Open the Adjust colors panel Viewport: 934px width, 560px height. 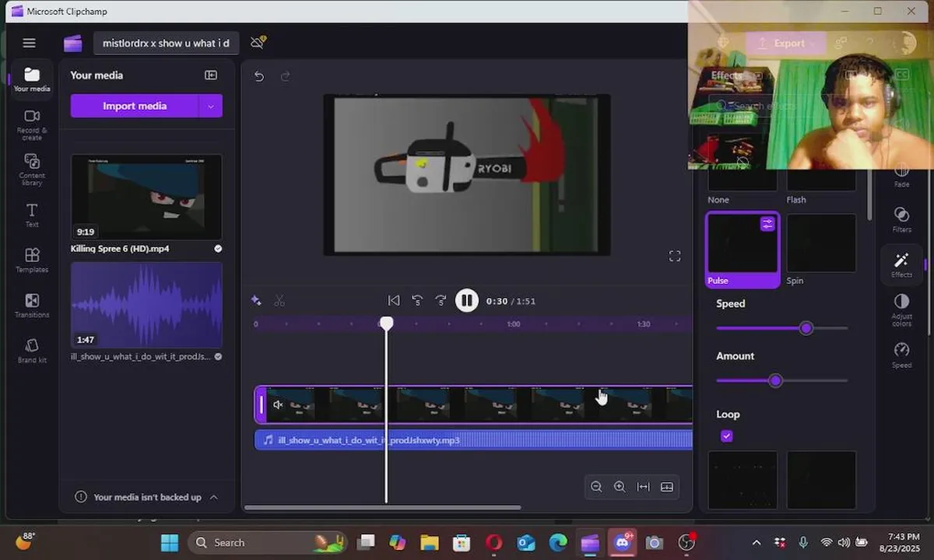click(902, 310)
